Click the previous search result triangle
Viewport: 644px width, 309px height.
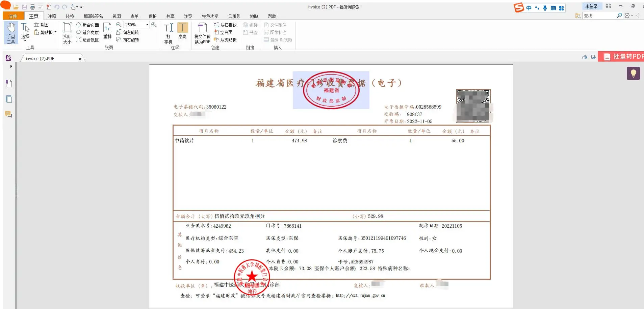638,16
